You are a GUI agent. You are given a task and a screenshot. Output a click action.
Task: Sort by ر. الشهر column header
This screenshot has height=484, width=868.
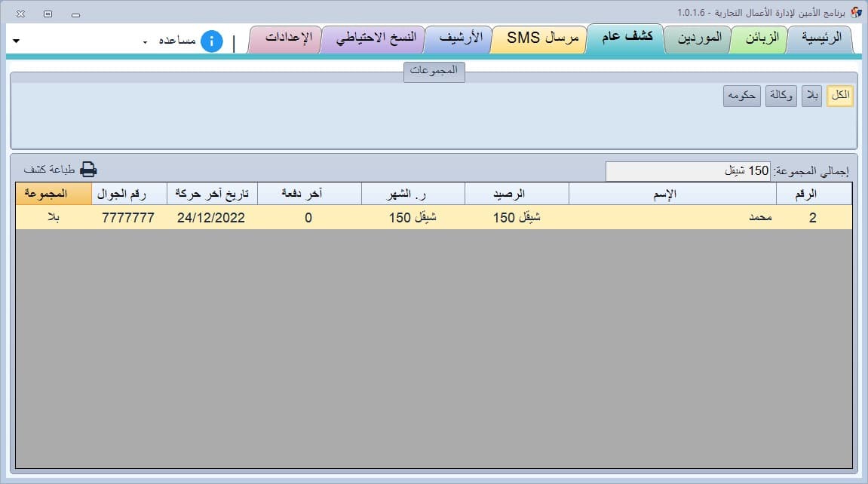pos(413,194)
